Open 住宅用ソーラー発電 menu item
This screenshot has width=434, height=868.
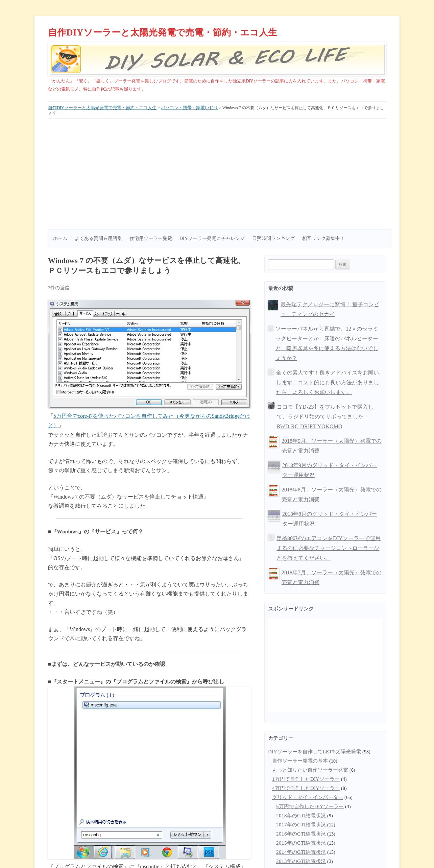click(151, 238)
